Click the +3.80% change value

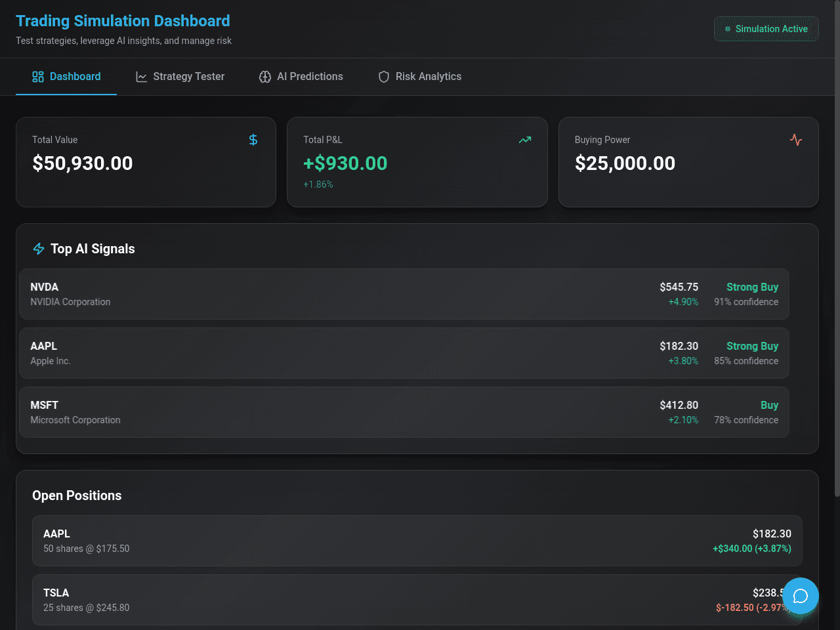click(x=683, y=361)
